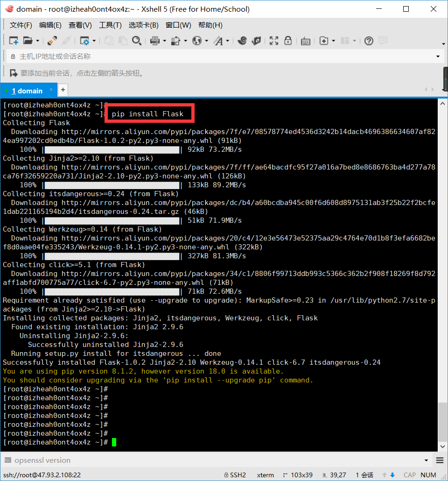The height and width of the screenshot is (481, 448).
Task: Click the terminal scrollbar down arrow
Action: click(442, 446)
